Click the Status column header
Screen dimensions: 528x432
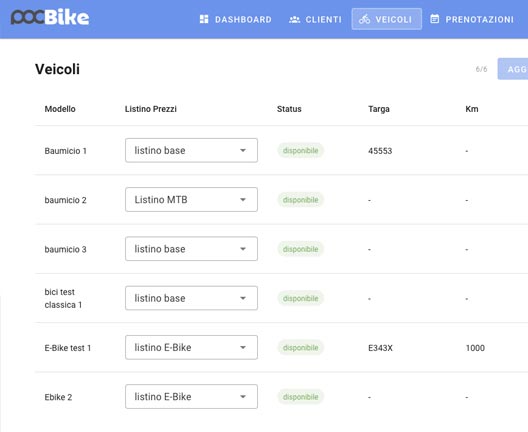289,109
